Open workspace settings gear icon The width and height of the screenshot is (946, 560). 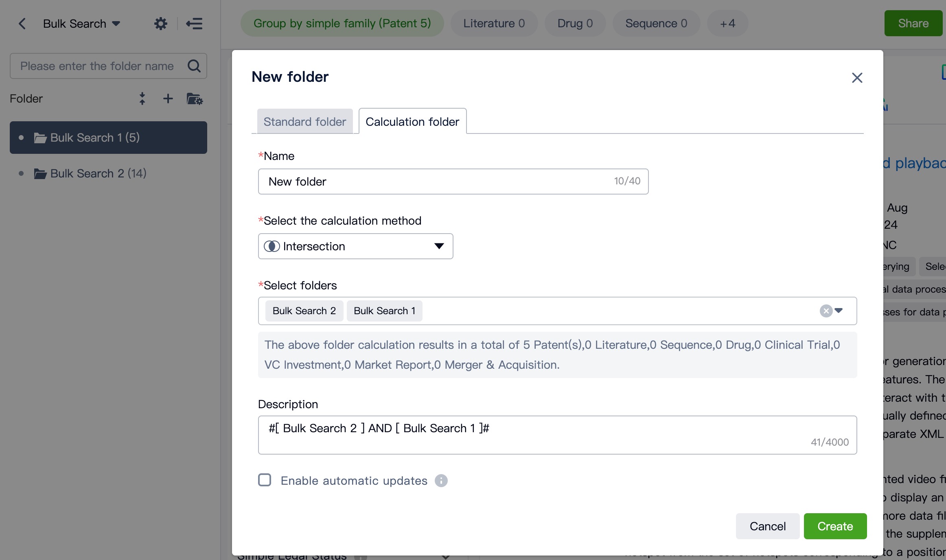(x=161, y=24)
